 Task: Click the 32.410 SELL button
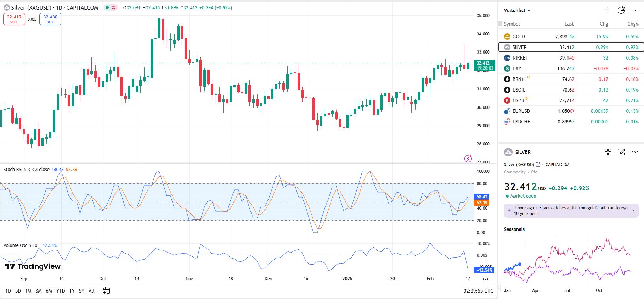14,19
